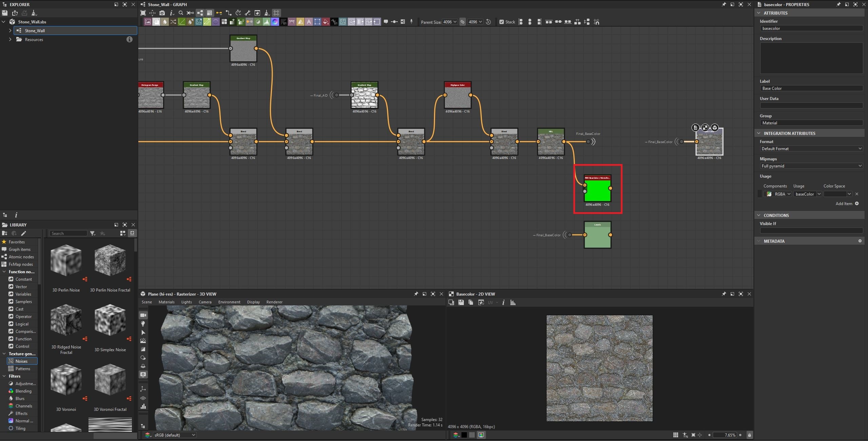Click the Label field containing Base Color
The image size is (868, 441).
tap(811, 88)
